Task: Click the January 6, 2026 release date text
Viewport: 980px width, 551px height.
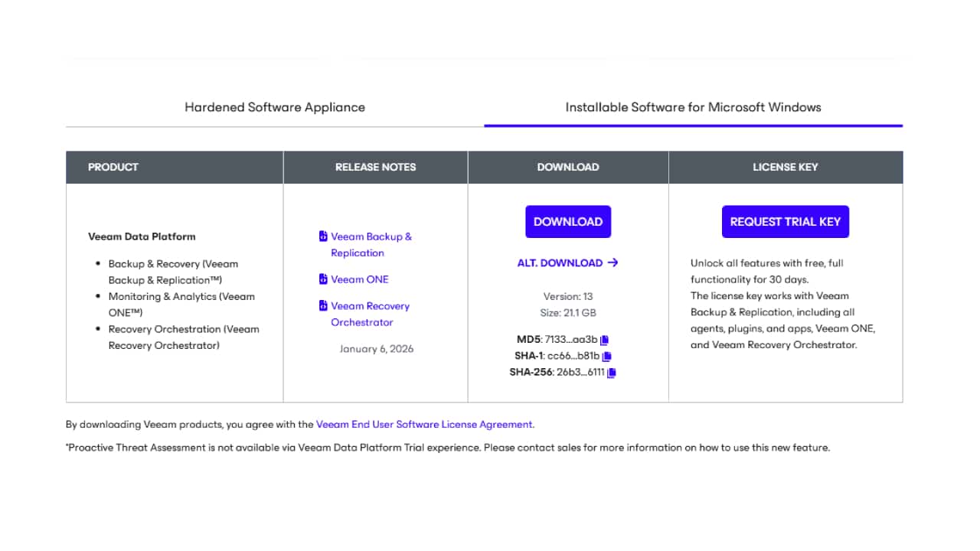Action: click(x=376, y=348)
